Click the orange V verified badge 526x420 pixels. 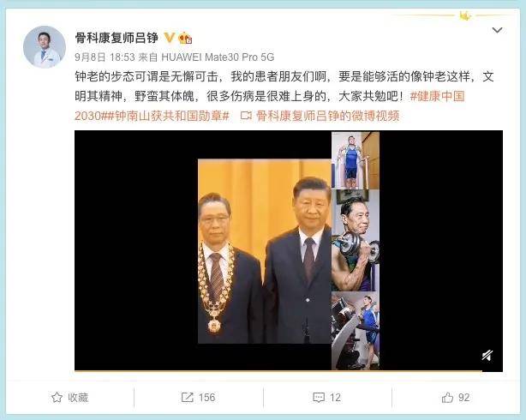(x=170, y=38)
